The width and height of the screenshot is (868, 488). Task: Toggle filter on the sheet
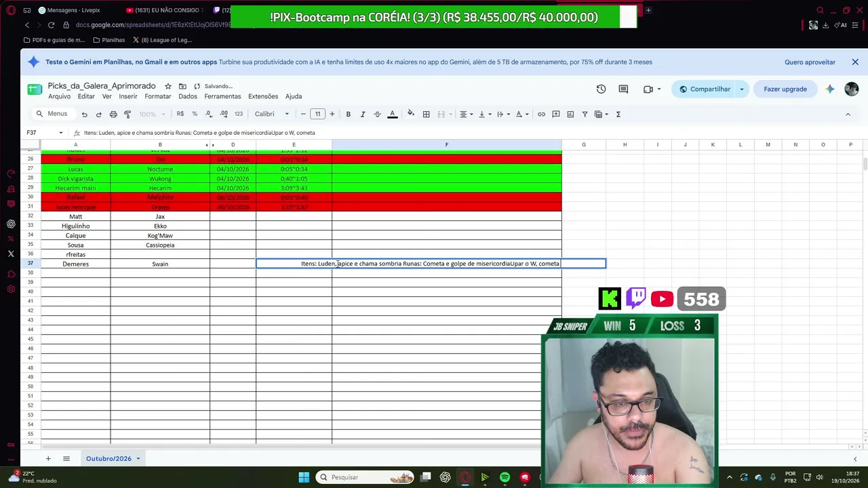585,115
